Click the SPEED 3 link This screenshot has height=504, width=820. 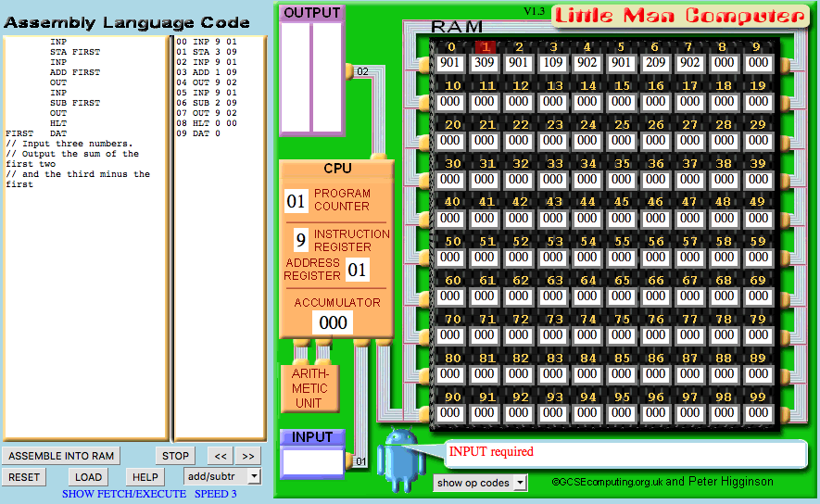[x=216, y=494]
